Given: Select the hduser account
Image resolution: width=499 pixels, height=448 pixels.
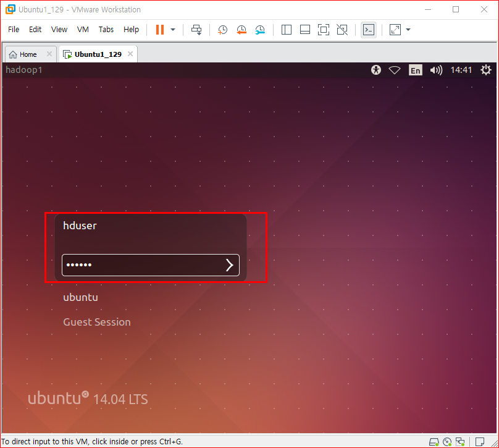Looking at the screenshot, I should click(x=80, y=226).
